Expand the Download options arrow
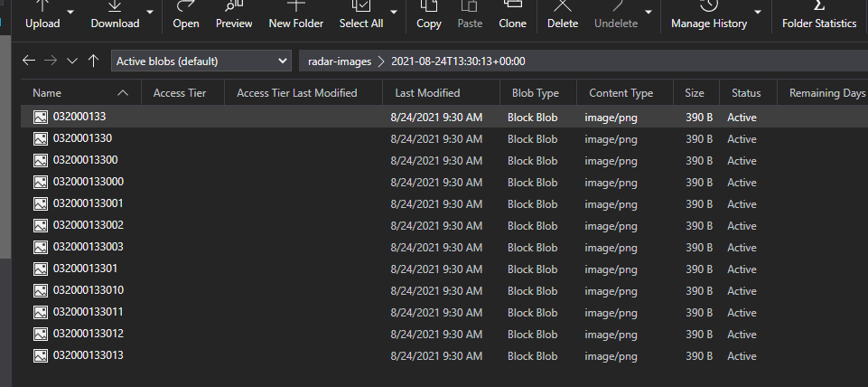The image size is (868, 387). (x=150, y=12)
